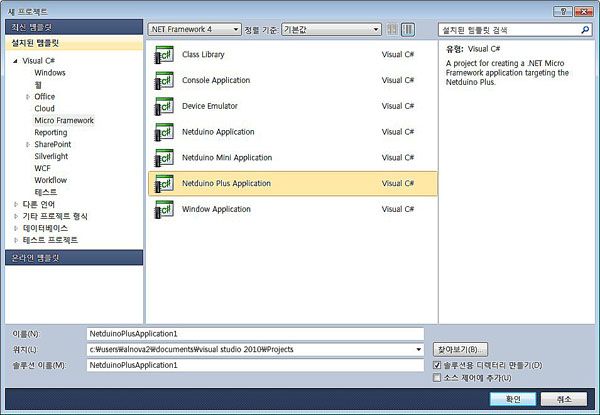Select the Reporting category
This screenshot has width=600, height=415.
tap(51, 132)
